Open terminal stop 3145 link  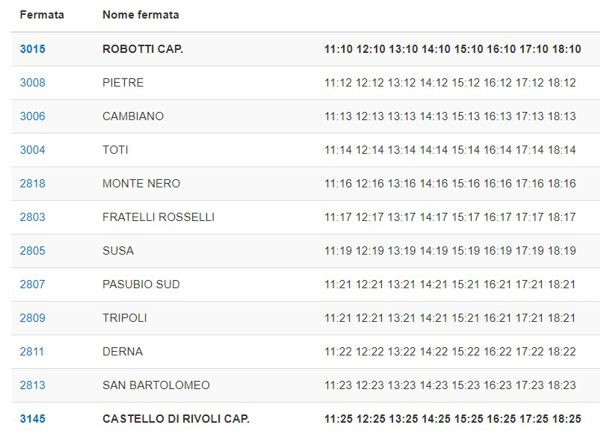(x=32, y=419)
